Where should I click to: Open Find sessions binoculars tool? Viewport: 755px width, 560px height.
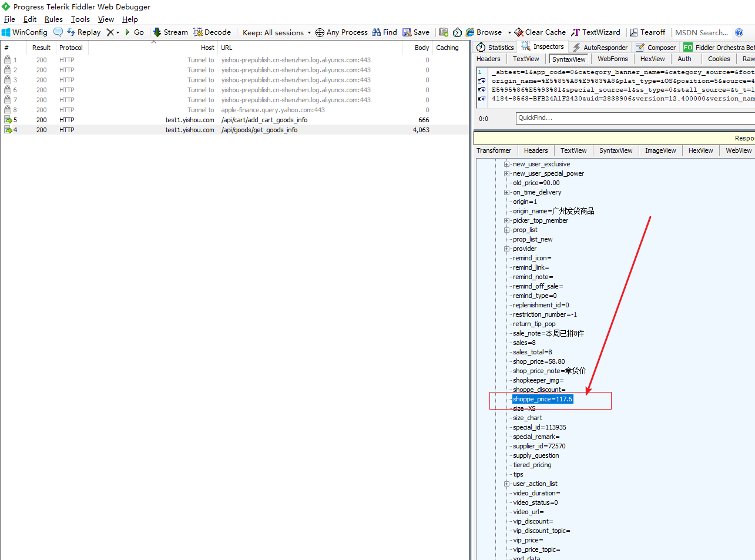click(x=384, y=32)
